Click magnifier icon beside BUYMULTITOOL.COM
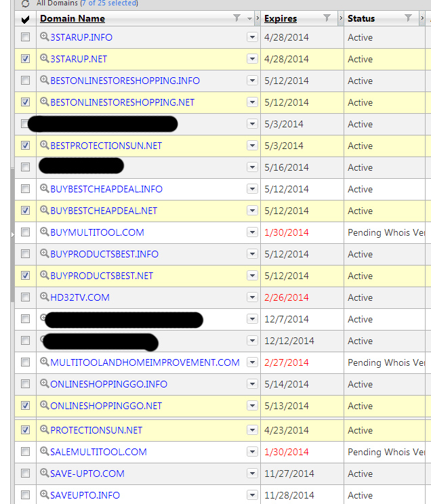The height and width of the screenshot is (504, 431). pyautogui.click(x=44, y=232)
